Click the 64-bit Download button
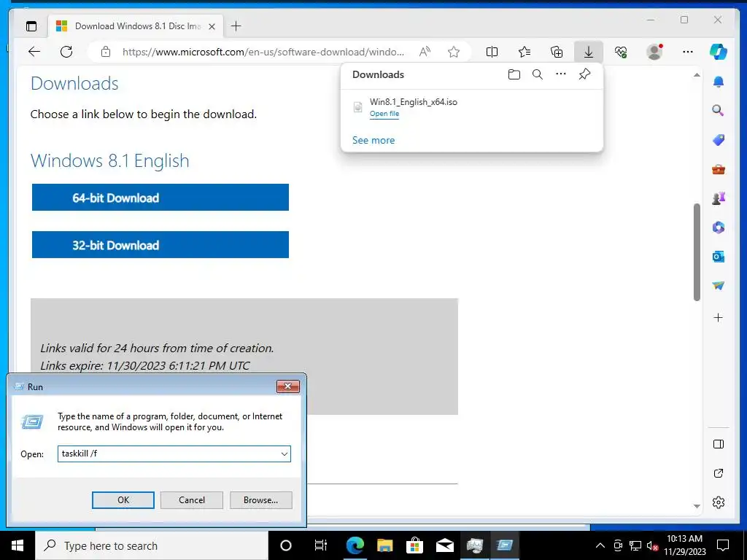The height and width of the screenshot is (560, 747). (x=160, y=197)
